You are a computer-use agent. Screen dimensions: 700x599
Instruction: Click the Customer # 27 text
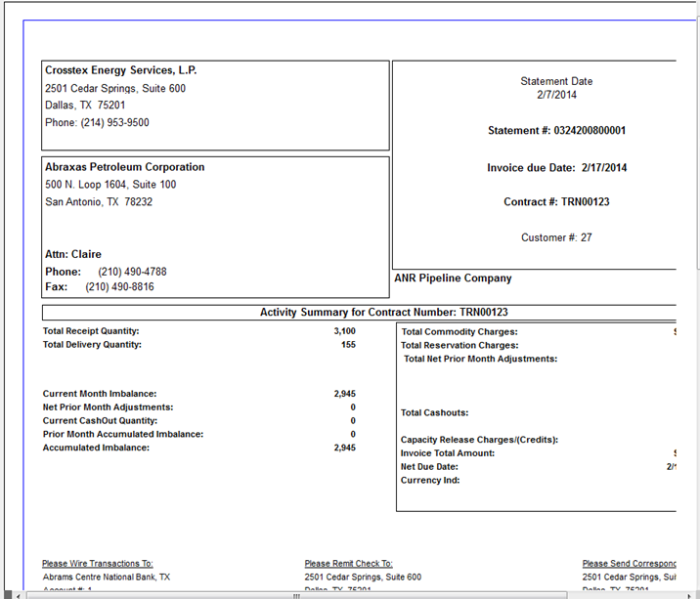pos(556,237)
